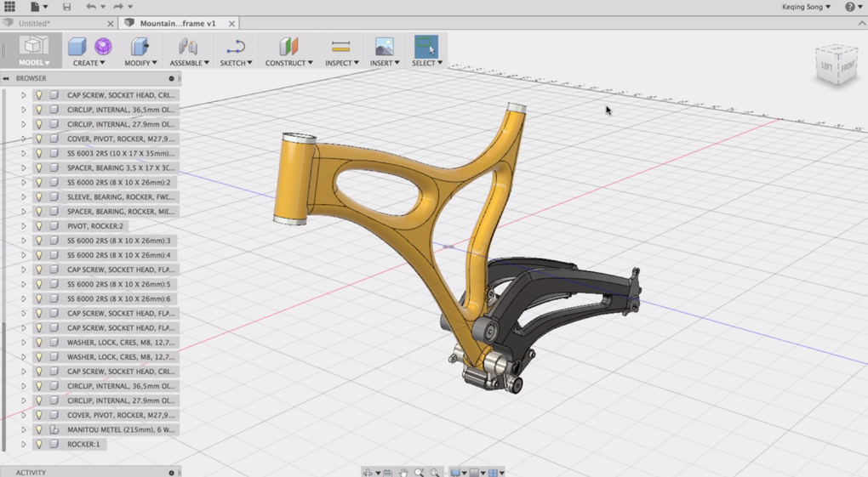Click the Save disk icon
Image resolution: width=868 pixels, height=477 pixels.
click(66, 7)
